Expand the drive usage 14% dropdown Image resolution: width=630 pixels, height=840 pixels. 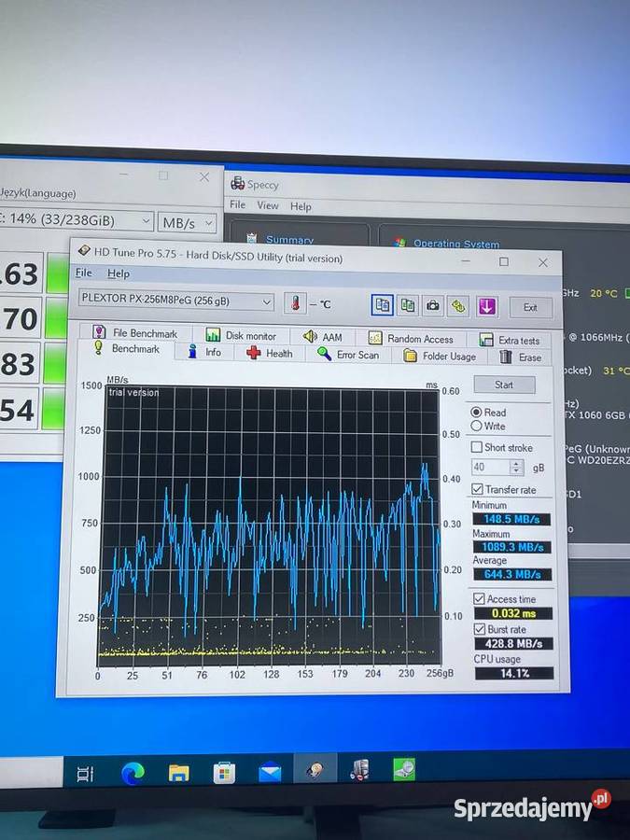point(146,221)
